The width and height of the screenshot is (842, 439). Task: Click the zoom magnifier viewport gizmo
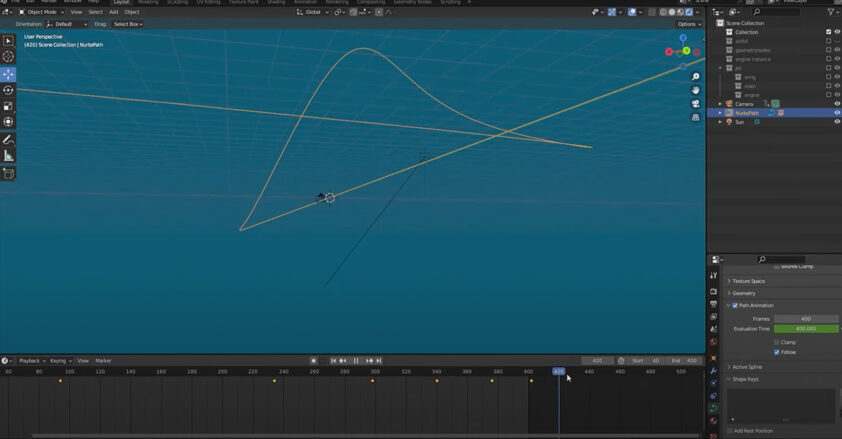(696, 77)
